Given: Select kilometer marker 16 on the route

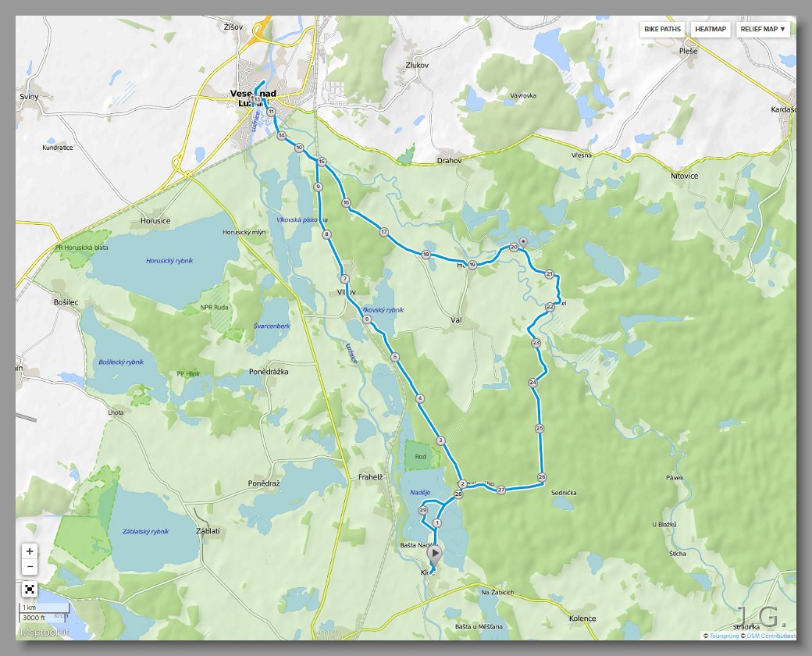Looking at the screenshot, I should tap(346, 202).
